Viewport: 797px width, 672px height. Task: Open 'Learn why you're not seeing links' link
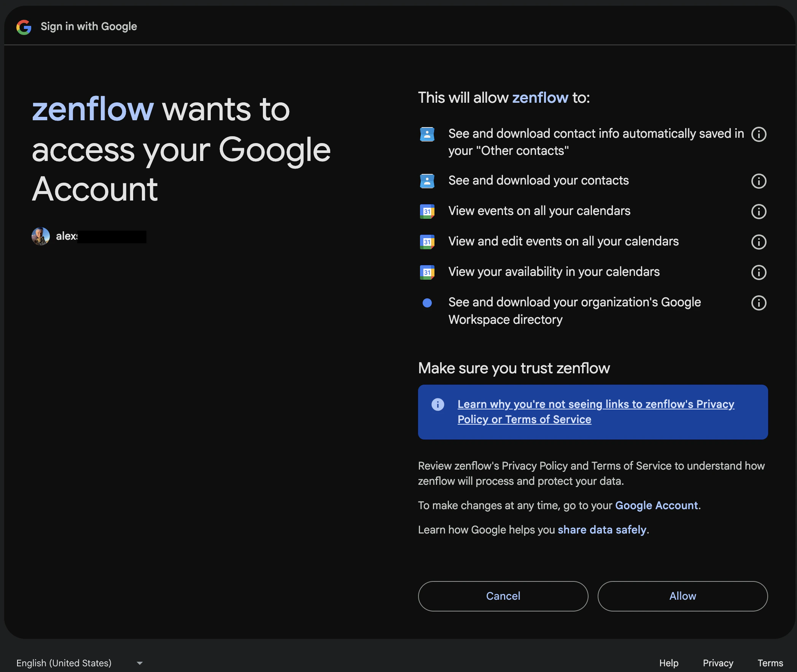click(x=595, y=412)
